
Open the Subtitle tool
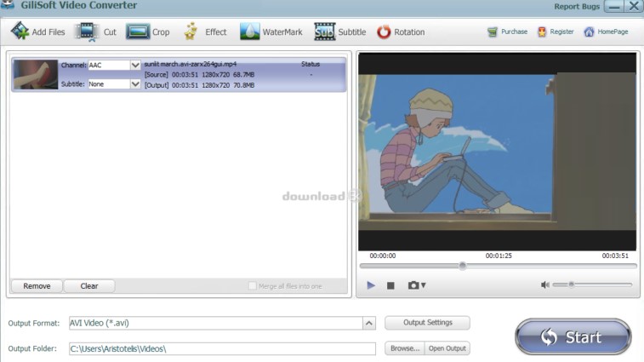pyautogui.click(x=340, y=32)
